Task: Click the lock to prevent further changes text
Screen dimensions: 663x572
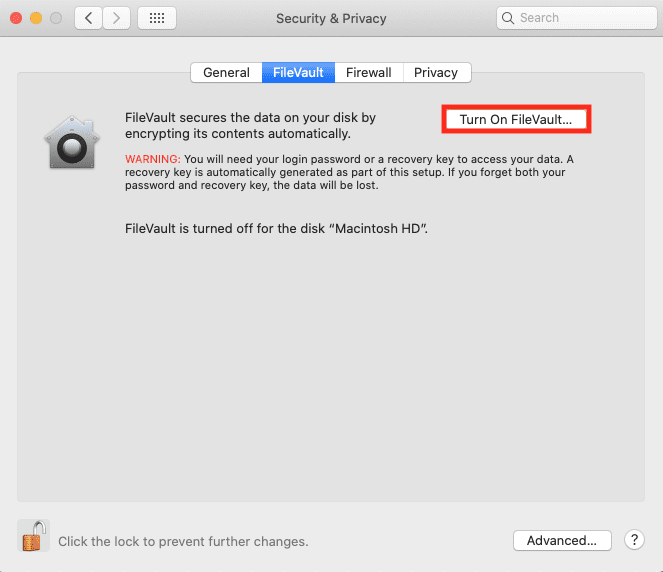Action: pyautogui.click(x=183, y=542)
